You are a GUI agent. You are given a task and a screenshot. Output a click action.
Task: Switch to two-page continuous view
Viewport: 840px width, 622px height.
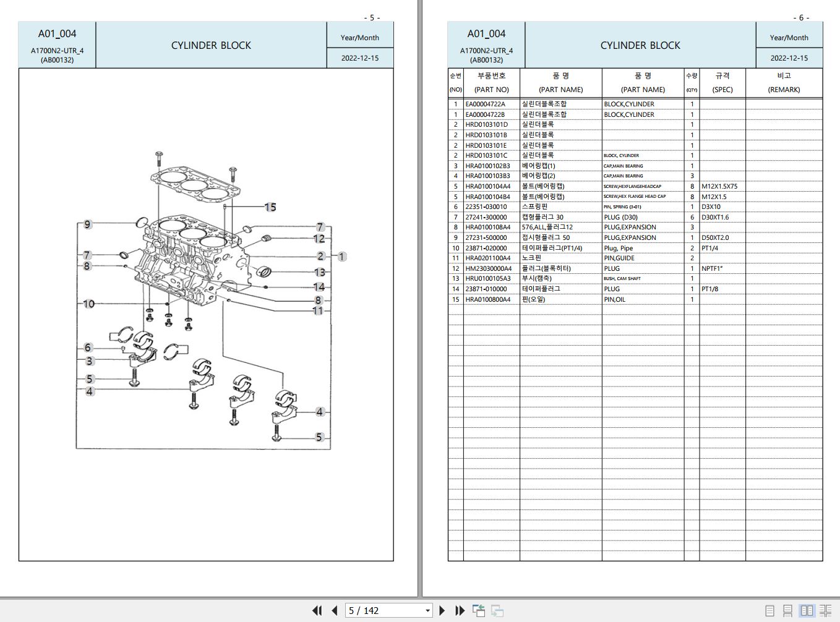pyautogui.click(x=826, y=611)
